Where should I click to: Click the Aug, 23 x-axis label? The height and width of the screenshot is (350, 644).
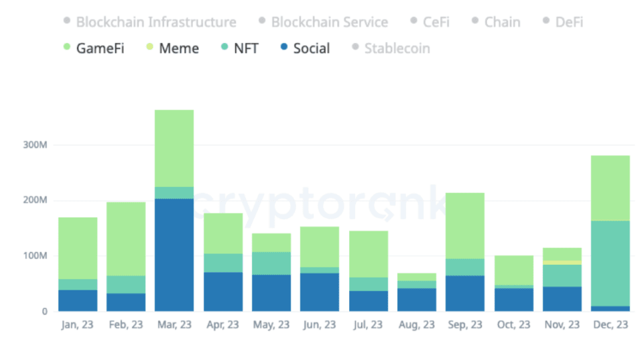(417, 325)
